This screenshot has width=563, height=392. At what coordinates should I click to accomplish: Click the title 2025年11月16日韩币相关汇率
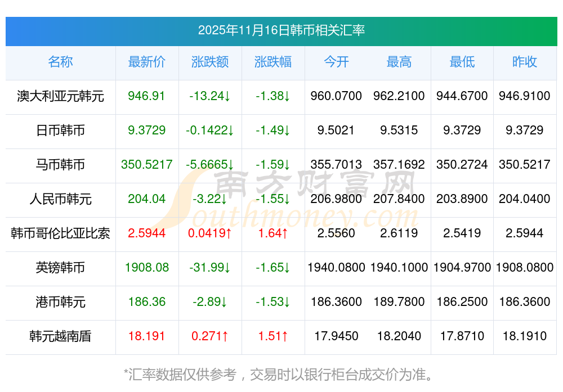[281, 30]
